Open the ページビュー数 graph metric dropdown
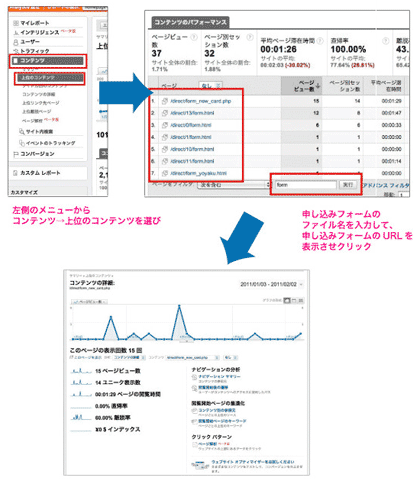420x481 pixels. click(x=89, y=301)
